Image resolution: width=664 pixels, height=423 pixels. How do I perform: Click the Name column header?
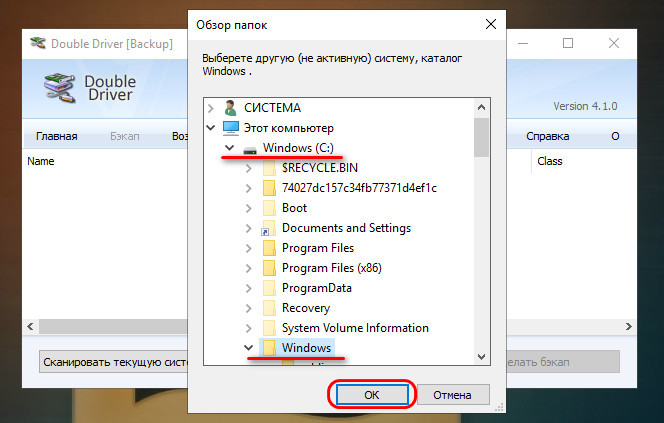41,161
